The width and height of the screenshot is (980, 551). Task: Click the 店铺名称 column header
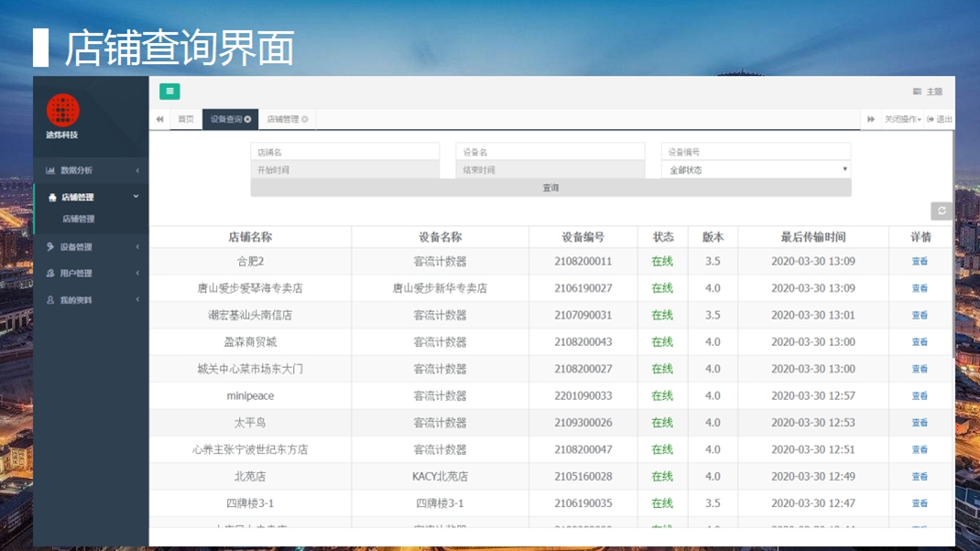250,237
